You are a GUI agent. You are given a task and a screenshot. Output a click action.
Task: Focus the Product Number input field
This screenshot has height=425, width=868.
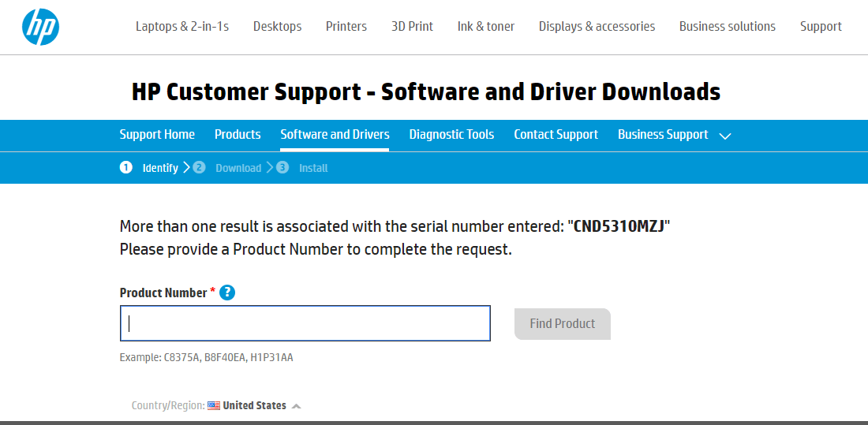click(x=305, y=323)
